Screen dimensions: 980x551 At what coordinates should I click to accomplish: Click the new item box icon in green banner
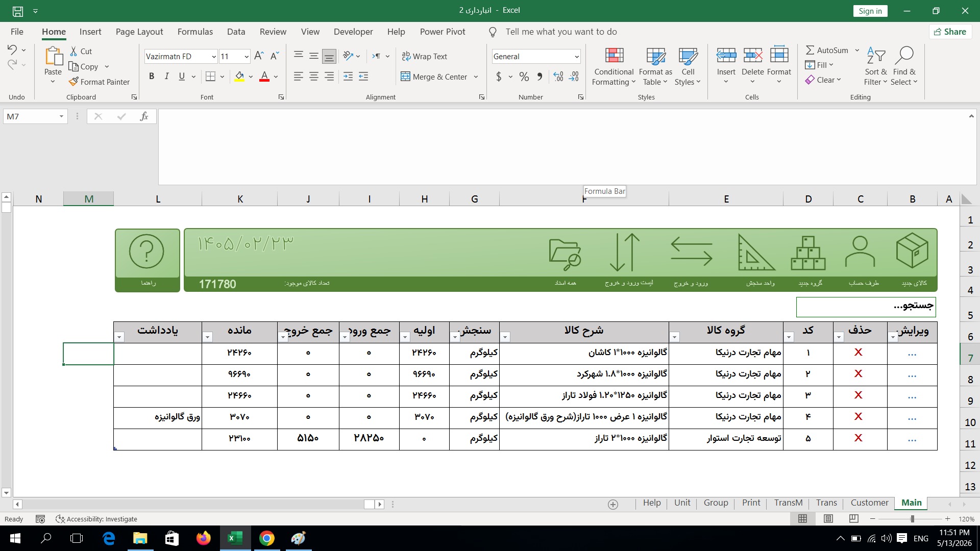[x=912, y=251]
